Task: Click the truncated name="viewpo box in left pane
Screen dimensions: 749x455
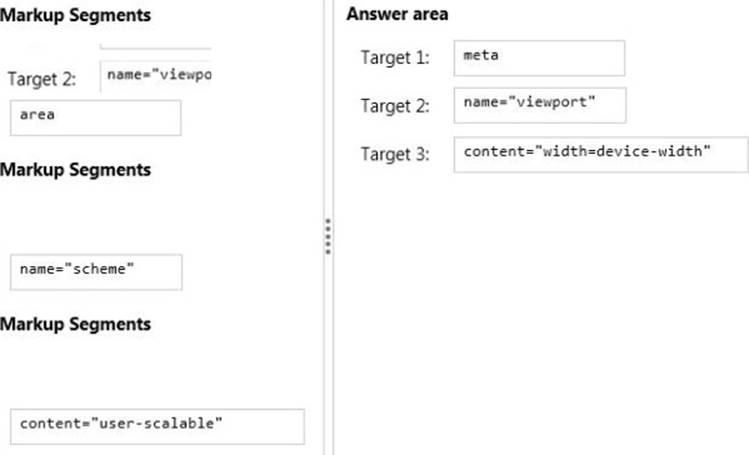Action: point(156,77)
